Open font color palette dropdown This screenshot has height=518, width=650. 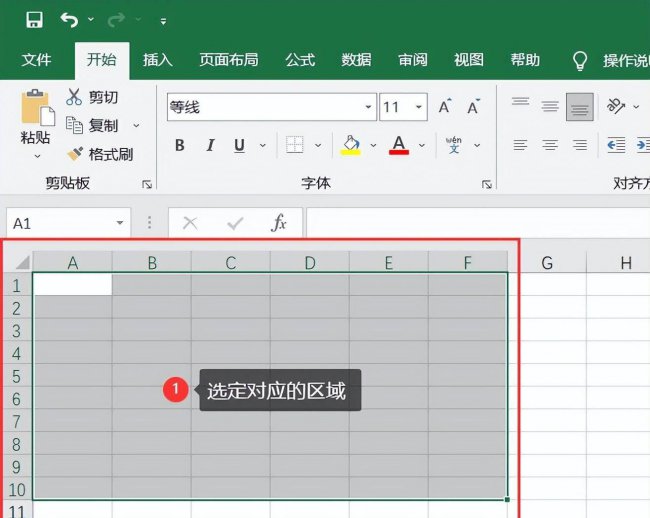(422, 145)
